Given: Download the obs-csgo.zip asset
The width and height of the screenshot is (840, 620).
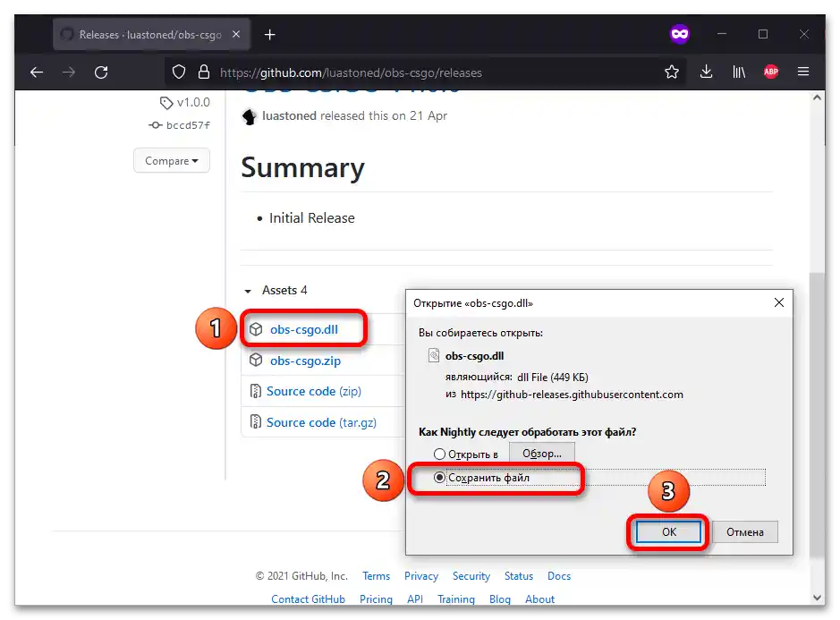Looking at the screenshot, I should 305,361.
